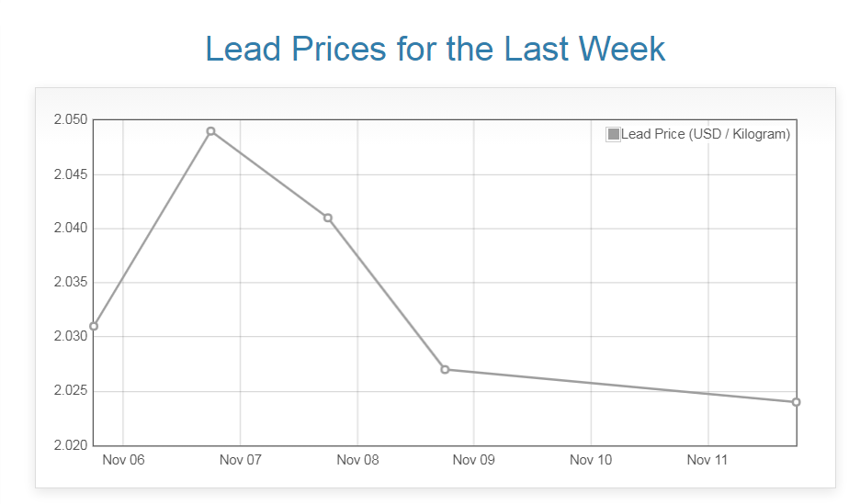Click the 2.035 y-axis label
This screenshot has height=504, width=860.
(70, 283)
